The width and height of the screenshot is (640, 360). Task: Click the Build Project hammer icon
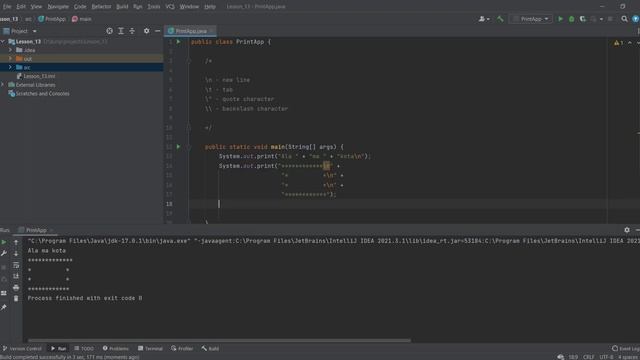(x=500, y=19)
